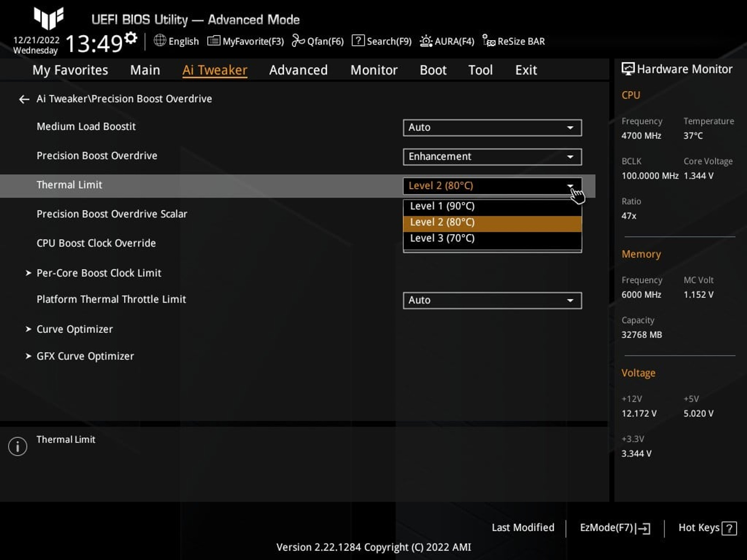This screenshot has height=560, width=747.
Task: Select Precision Boost Overdrive Scalar row
Action: pos(112,214)
